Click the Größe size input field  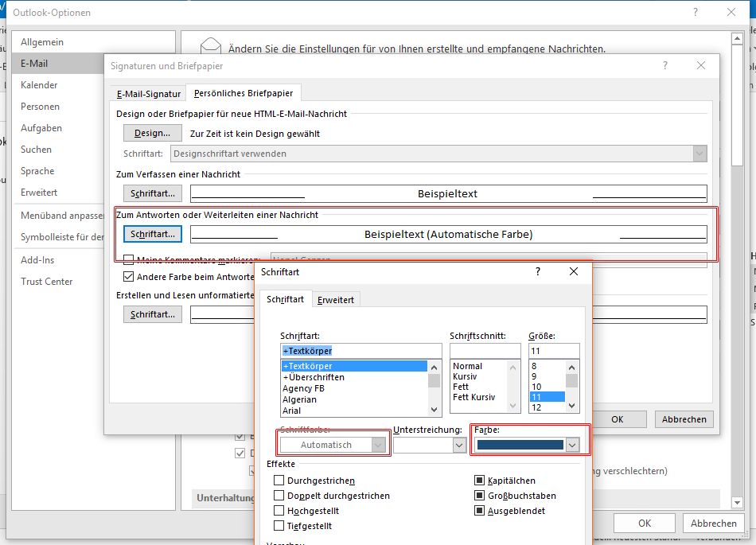click(x=554, y=351)
